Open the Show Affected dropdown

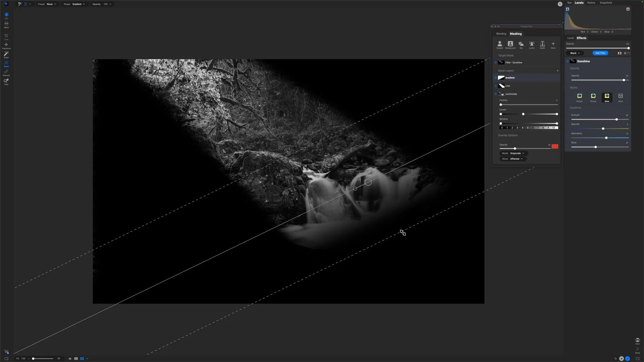coord(513,159)
